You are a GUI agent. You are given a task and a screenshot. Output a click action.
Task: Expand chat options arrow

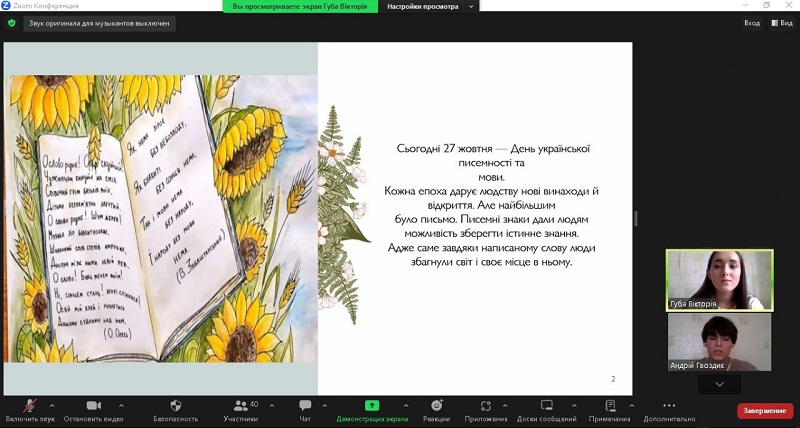[324, 406]
